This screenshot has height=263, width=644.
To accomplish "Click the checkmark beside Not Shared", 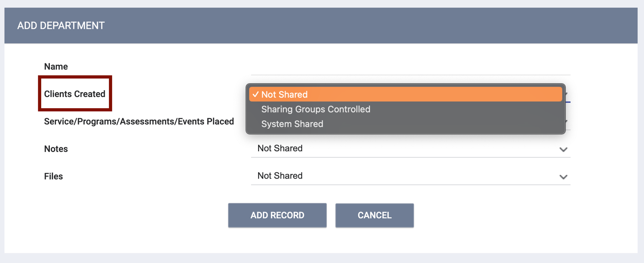I will pyautogui.click(x=256, y=94).
